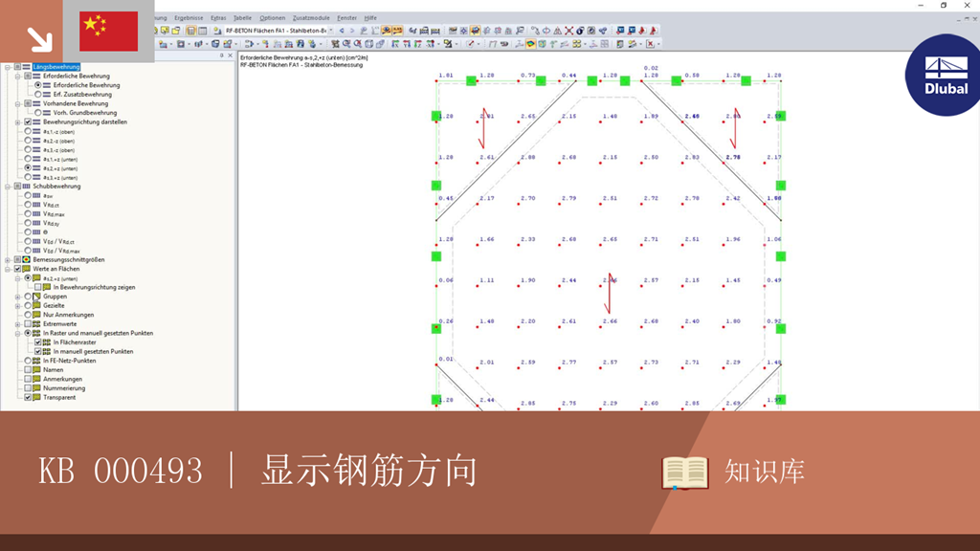The height and width of the screenshot is (551, 980).
Task: Click the red X icon in top toolbar
Action: 568,31
